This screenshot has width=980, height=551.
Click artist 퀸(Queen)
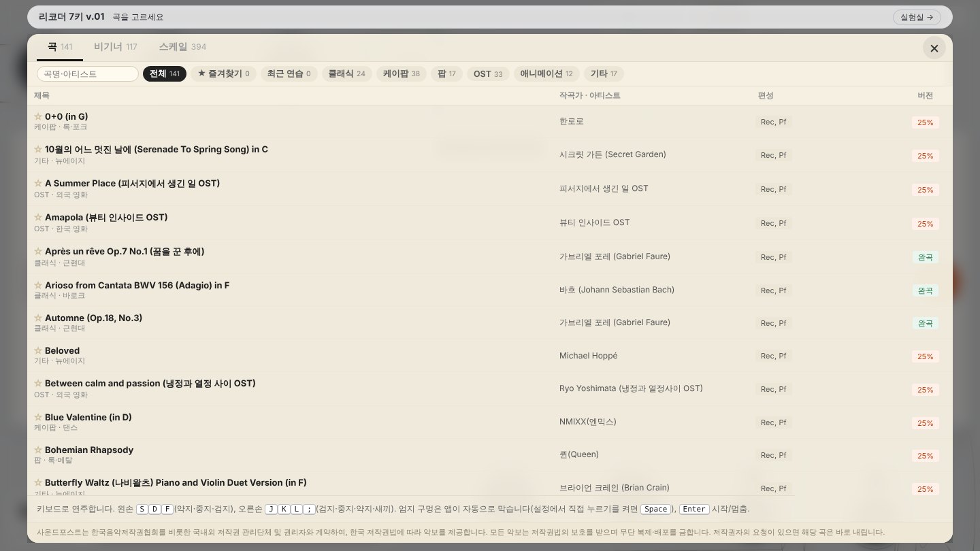tap(579, 454)
